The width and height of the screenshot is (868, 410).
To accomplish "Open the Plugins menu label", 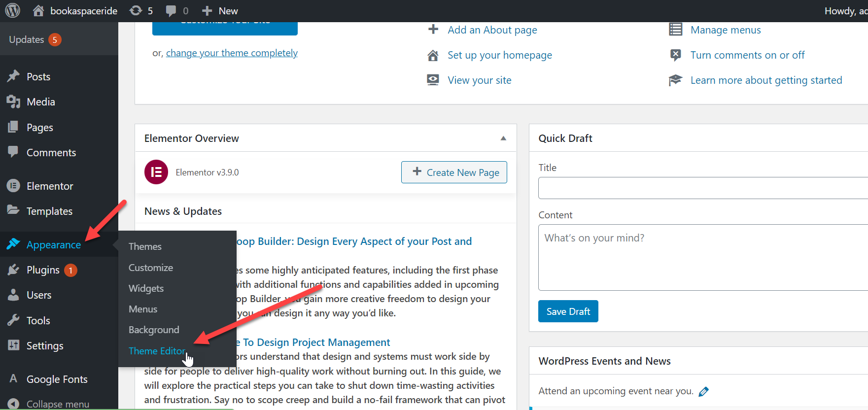I will 43,270.
